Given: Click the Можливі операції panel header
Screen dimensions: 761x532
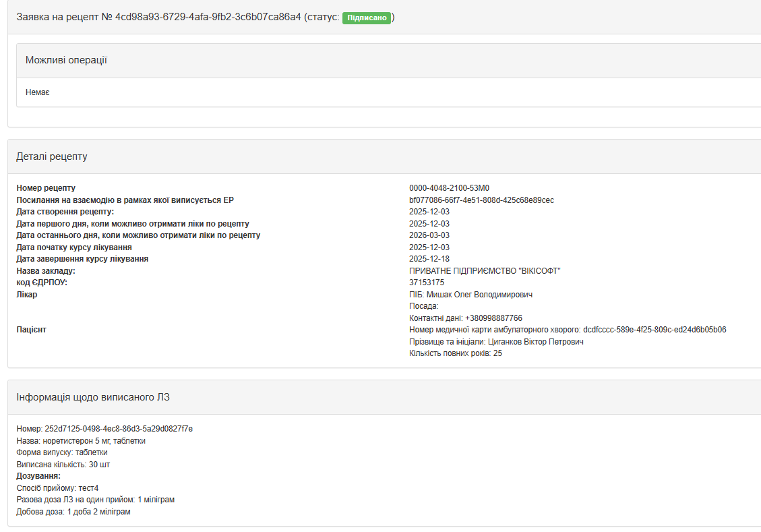Looking at the screenshot, I should pyautogui.click(x=66, y=61).
